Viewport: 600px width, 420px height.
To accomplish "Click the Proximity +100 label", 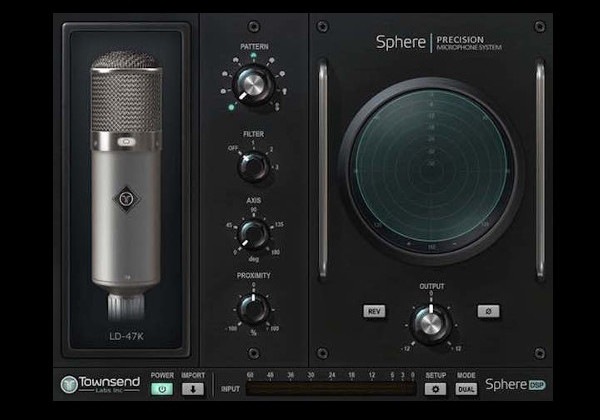I will 273,329.
